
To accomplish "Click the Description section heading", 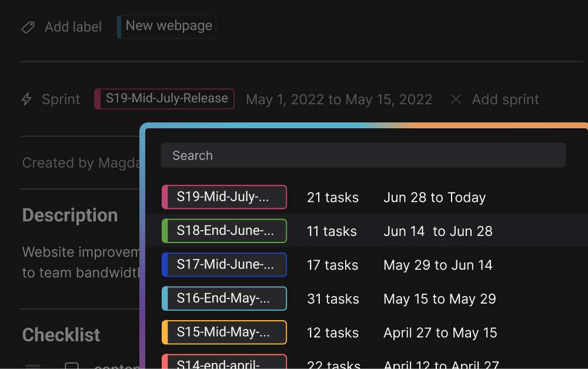I will pyautogui.click(x=70, y=215).
